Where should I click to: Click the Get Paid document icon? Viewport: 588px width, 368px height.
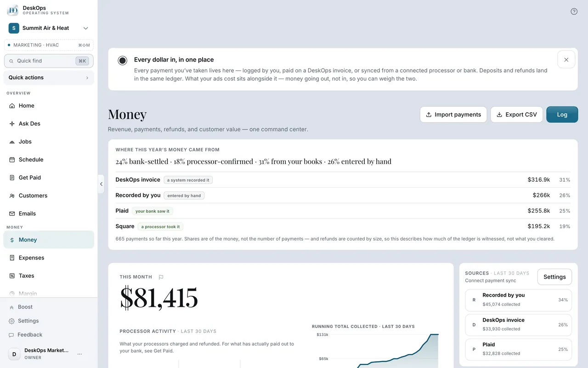click(12, 178)
